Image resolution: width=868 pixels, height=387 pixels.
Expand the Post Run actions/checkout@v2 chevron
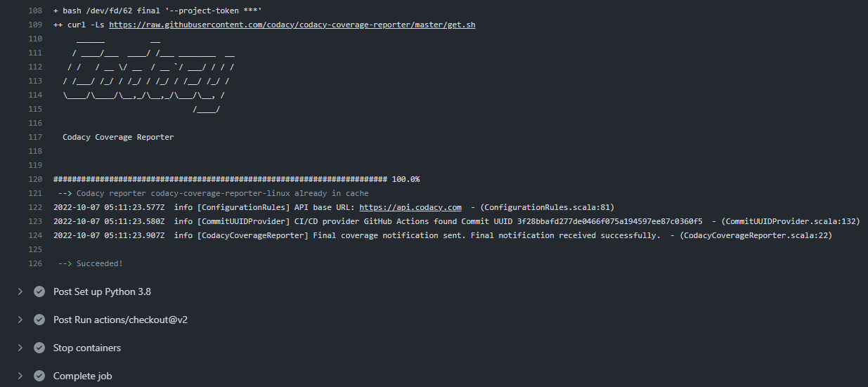[x=20, y=320]
